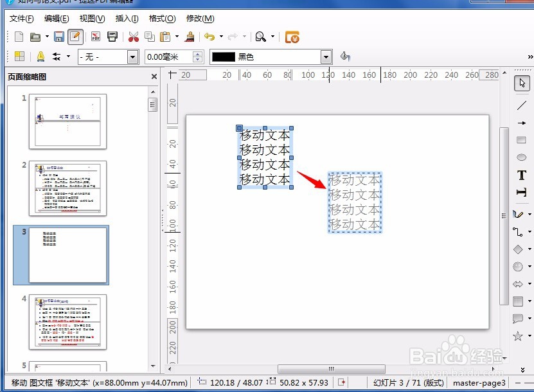The width and height of the screenshot is (534, 392).
Task: Click the Copy icon
Action: 150,37
